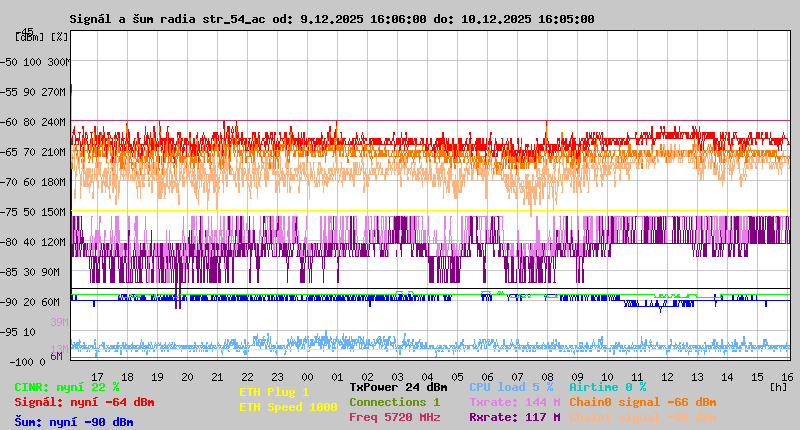Select the blue Šum -90 dBm legend label

point(74,422)
